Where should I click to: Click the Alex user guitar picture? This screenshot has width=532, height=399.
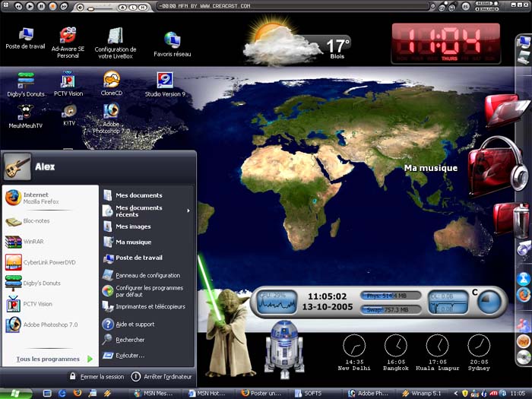click(17, 166)
